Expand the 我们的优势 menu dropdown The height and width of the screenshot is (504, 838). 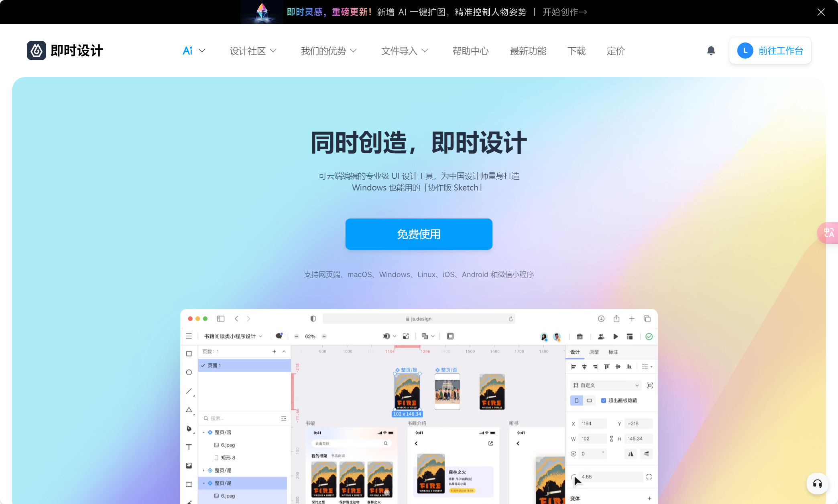tap(328, 51)
